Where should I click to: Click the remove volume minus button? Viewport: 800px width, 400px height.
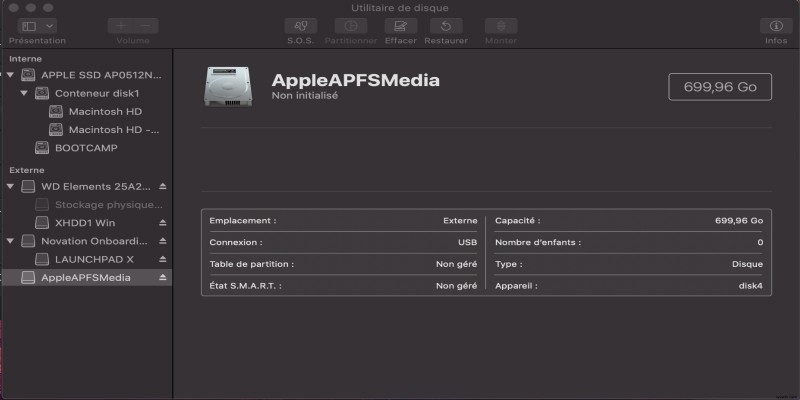[x=146, y=26]
